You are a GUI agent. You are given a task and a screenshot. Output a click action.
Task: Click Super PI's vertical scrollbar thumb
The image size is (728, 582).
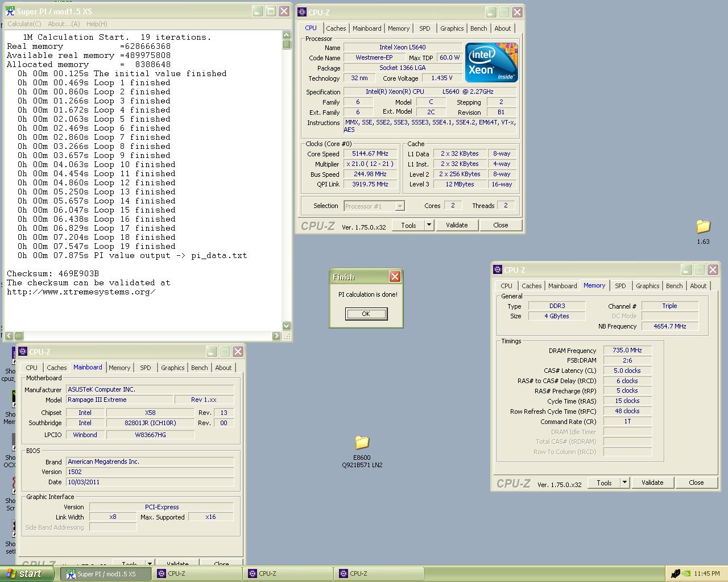pos(287,45)
